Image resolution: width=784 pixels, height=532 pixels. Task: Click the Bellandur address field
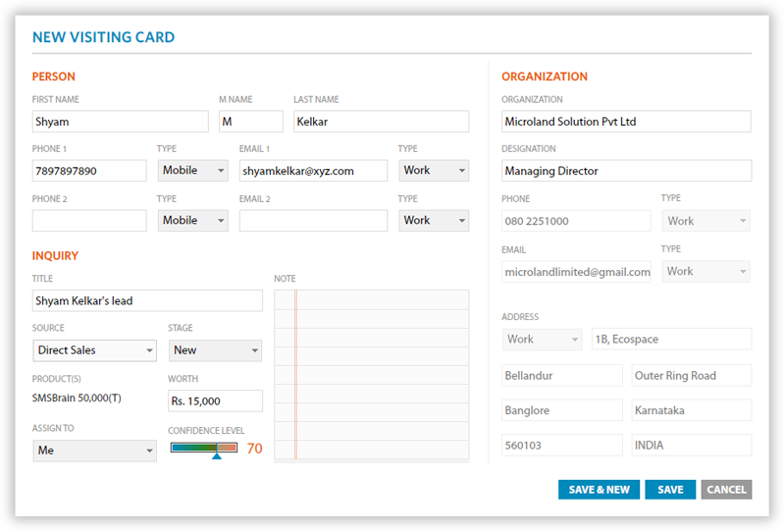pos(562,376)
